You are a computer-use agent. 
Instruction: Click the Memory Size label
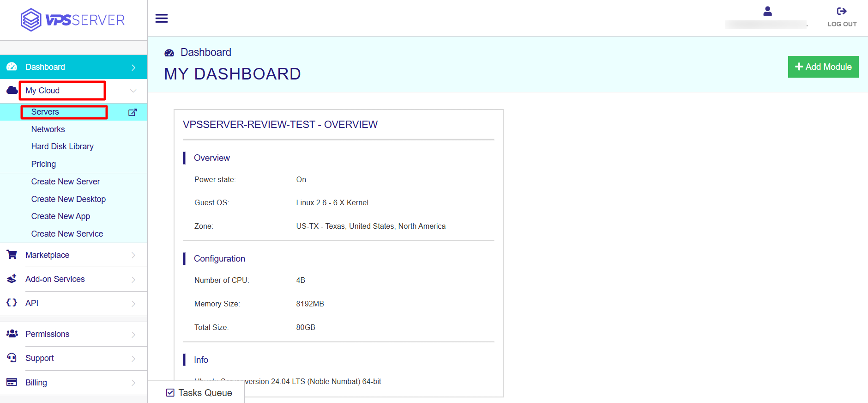[217, 304]
